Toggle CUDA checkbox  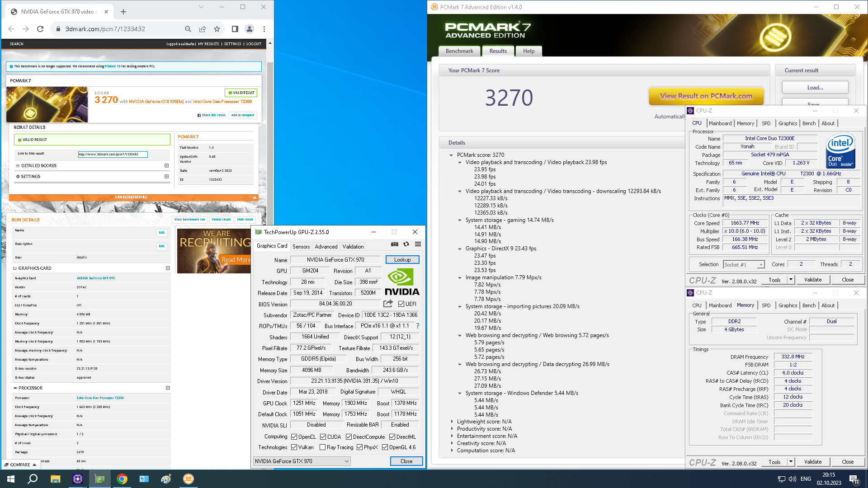[323, 437]
